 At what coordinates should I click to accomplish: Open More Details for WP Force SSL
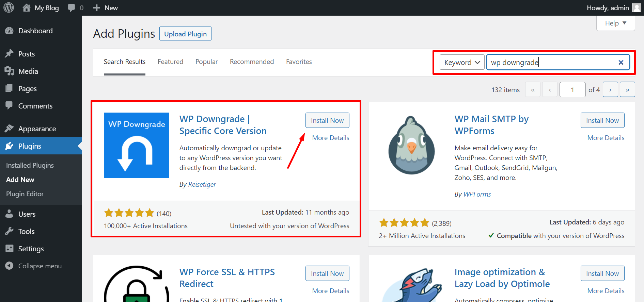pyautogui.click(x=331, y=291)
